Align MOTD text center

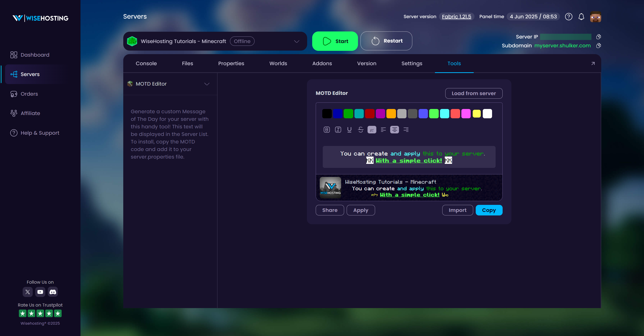pyautogui.click(x=394, y=130)
